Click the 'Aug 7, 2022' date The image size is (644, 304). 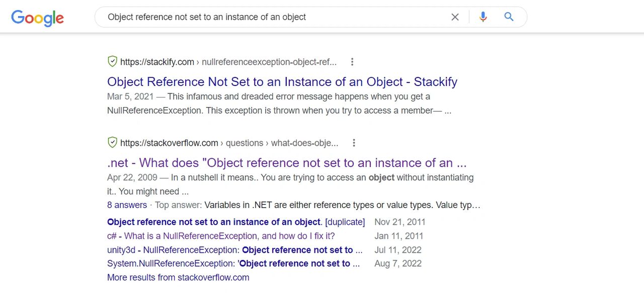tap(398, 264)
